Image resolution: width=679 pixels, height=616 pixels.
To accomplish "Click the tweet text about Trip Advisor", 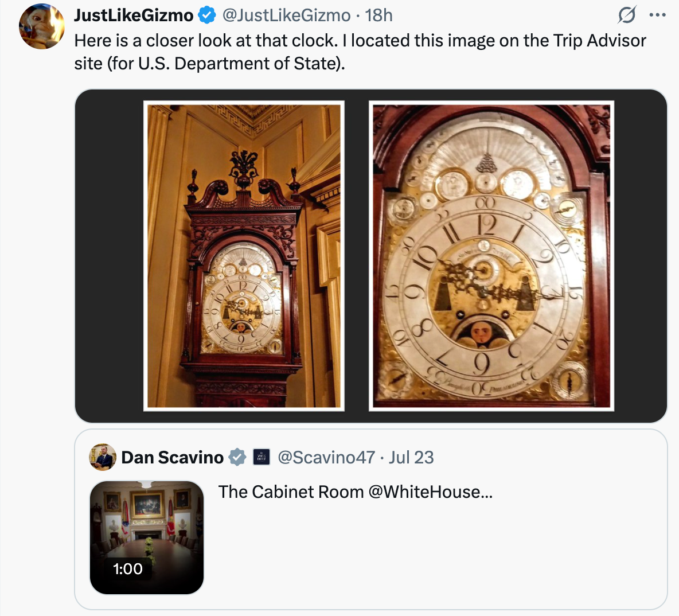I will pos(360,52).
